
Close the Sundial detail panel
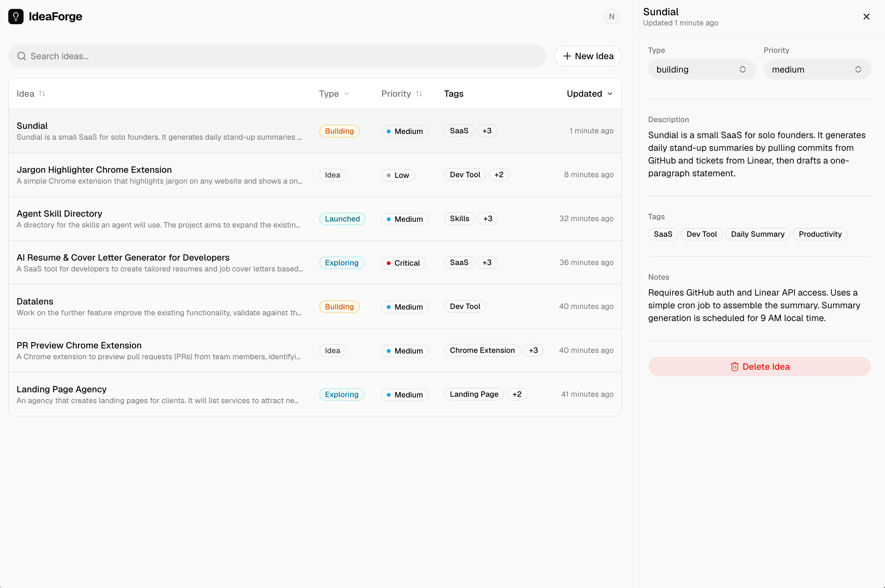pos(866,17)
